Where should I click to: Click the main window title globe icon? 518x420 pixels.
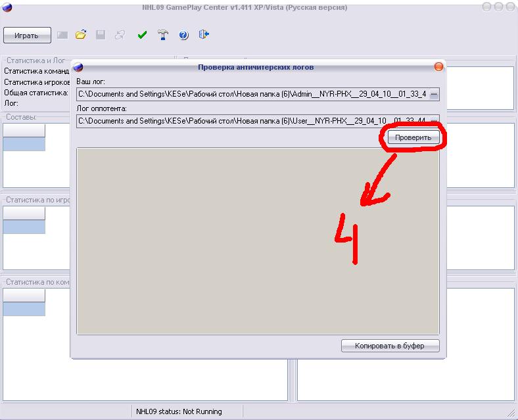[7, 7]
